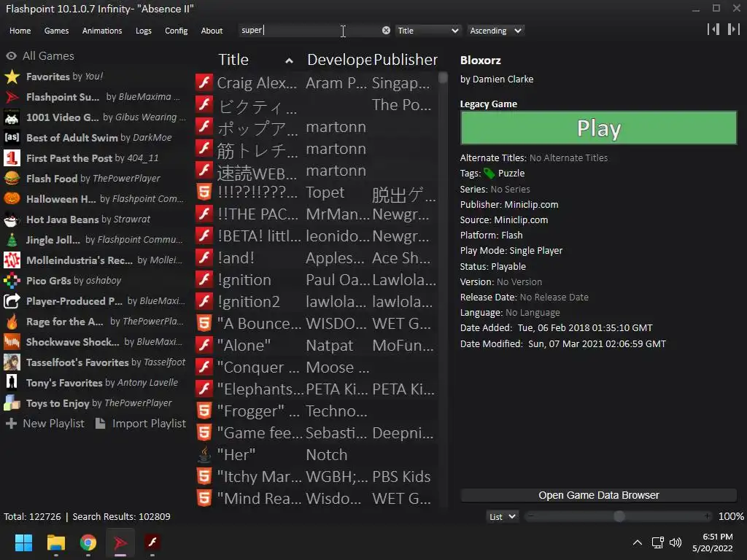This screenshot has width=747, height=560.
Task: Click Flash icon beside !and! row
Action: [204, 257]
